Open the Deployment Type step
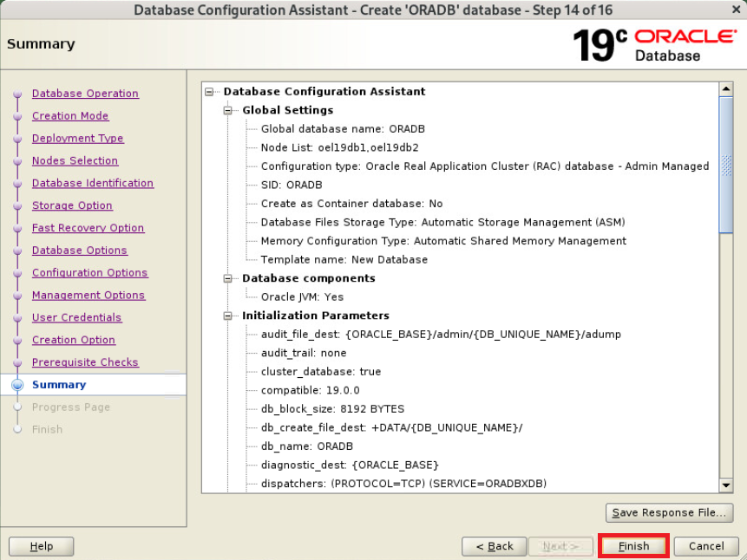 78,138
